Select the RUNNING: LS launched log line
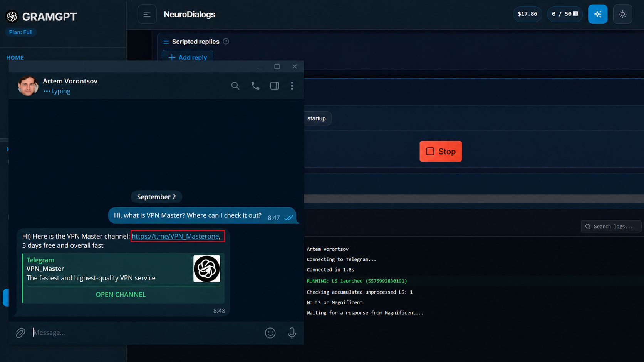644x362 pixels. (357, 281)
